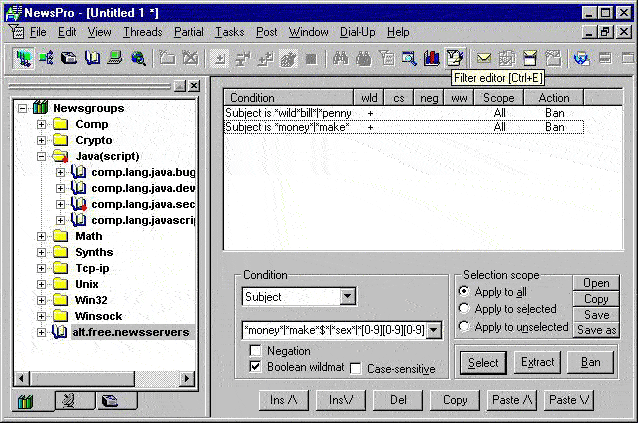
Task: Open the NewsPro document icon left of File
Action: click(16, 32)
